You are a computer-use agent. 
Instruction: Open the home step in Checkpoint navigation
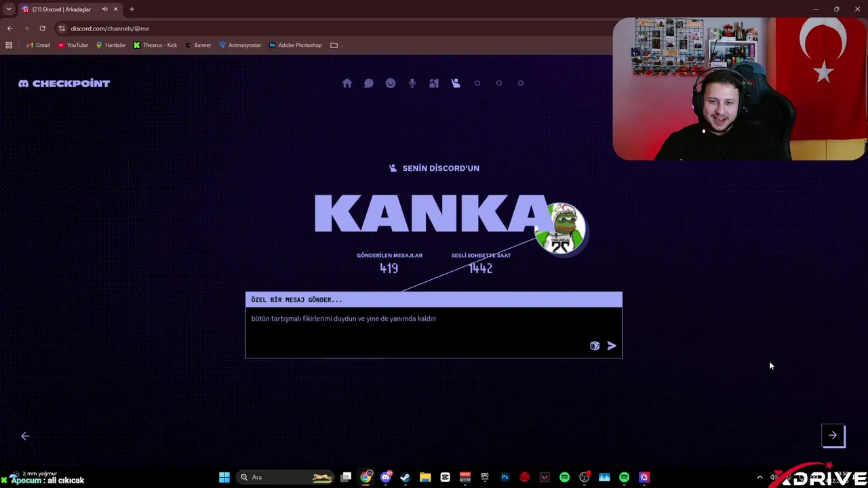pyautogui.click(x=347, y=83)
